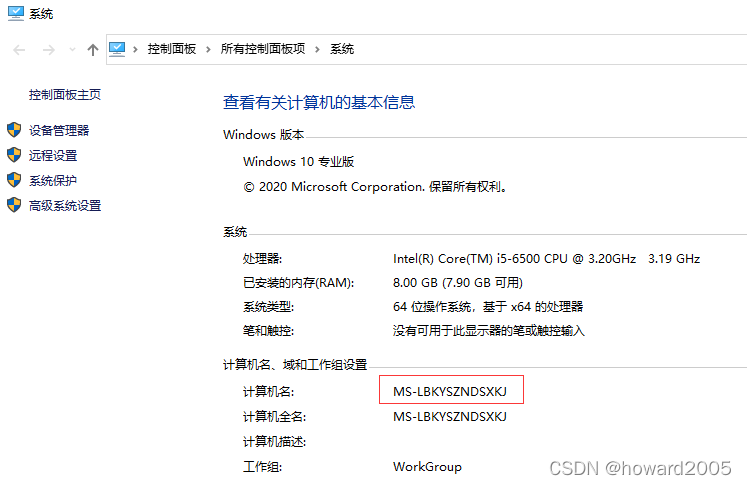Go up one level with up arrow
The height and width of the screenshot is (485, 747).
coord(93,50)
